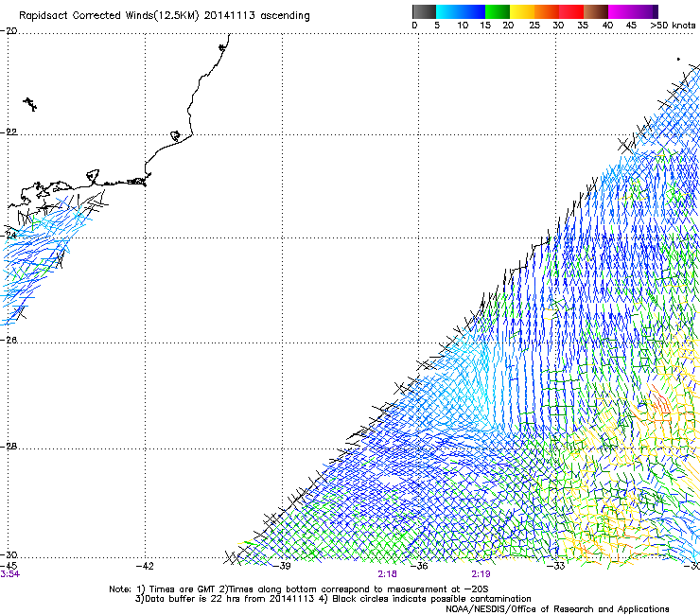
Task: Click the '35' legend scale label
Action: [x=583, y=26]
